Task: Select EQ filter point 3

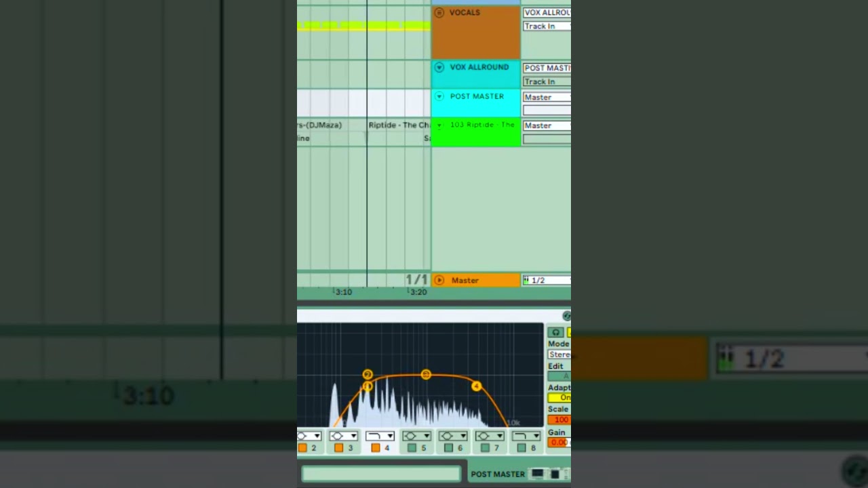Action: (x=425, y=374)
